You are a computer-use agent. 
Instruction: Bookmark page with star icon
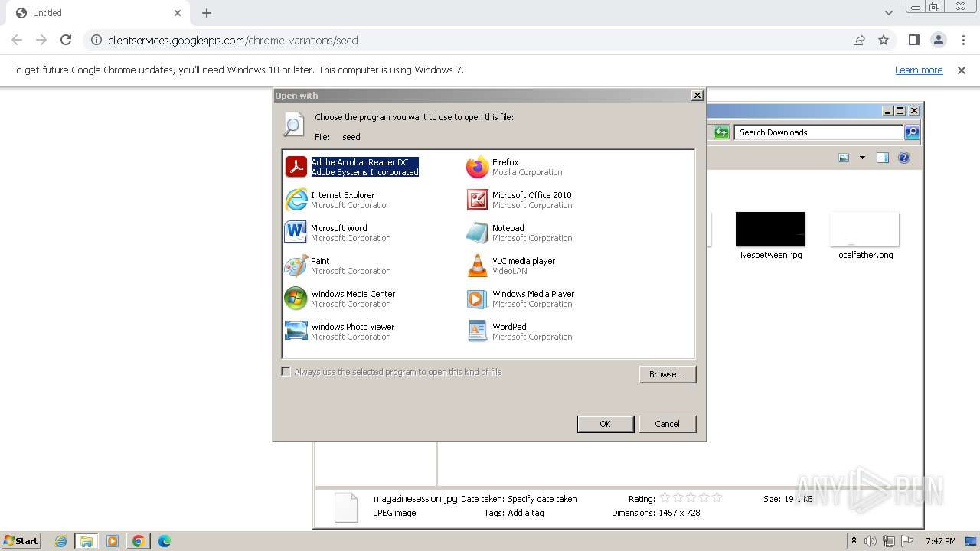(884, 40)
